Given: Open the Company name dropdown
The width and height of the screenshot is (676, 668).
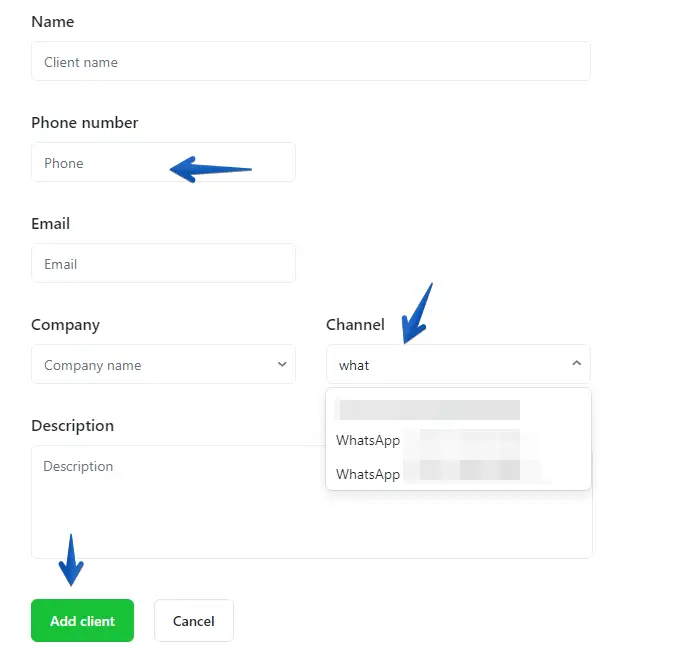Looking at the screenshot, I should pos(150,365).
